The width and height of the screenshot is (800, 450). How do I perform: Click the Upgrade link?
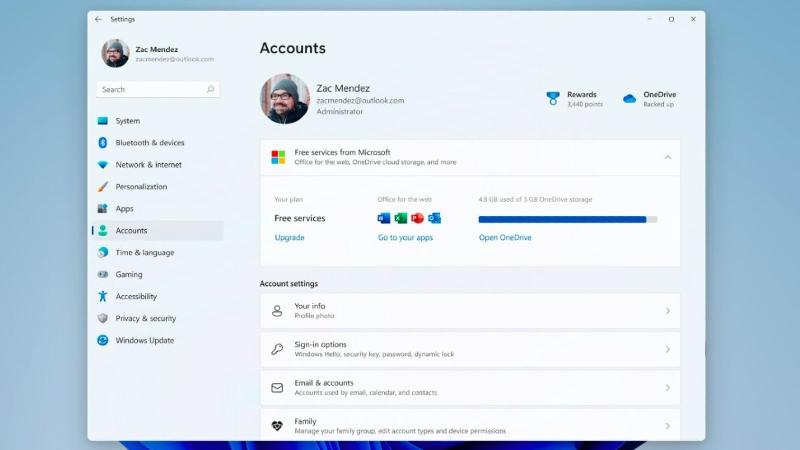pyautogui.click(x=289, y=238)
